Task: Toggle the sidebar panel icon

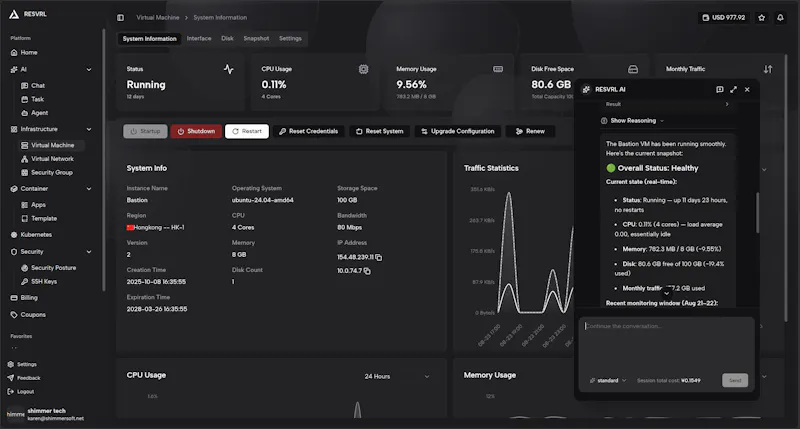Action: click(120, 17)
